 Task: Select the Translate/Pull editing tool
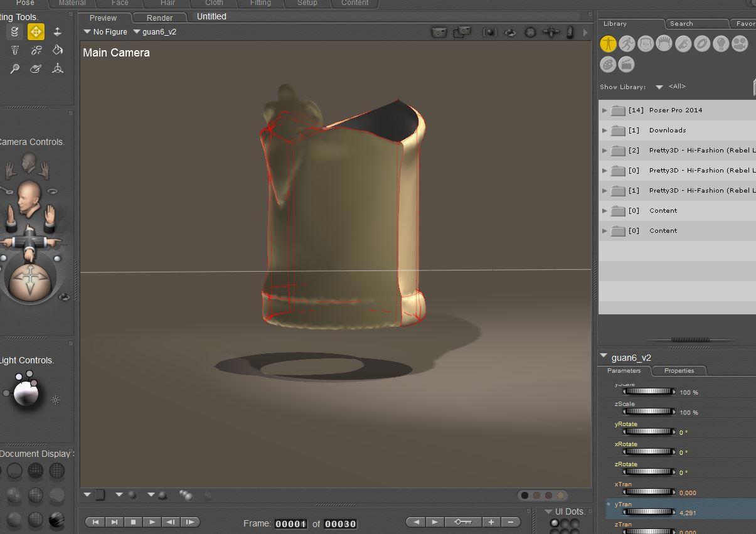36,31
